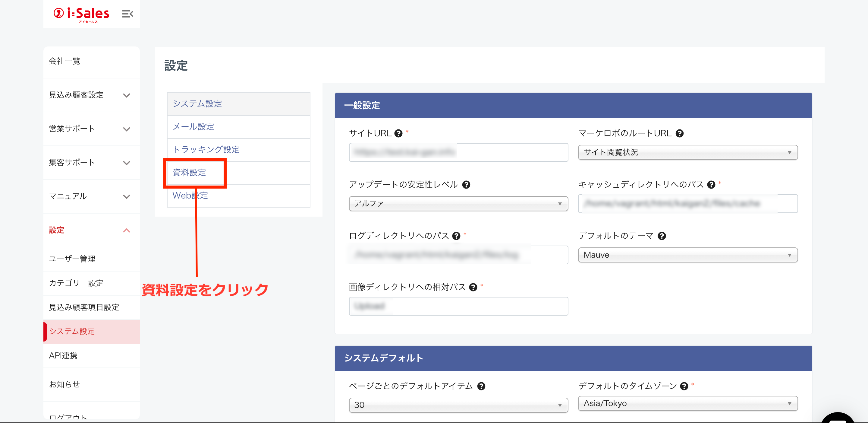The image size is (868, 423).
Task: Select メール設定 in settings menu
Action: [x=193, y=127]
